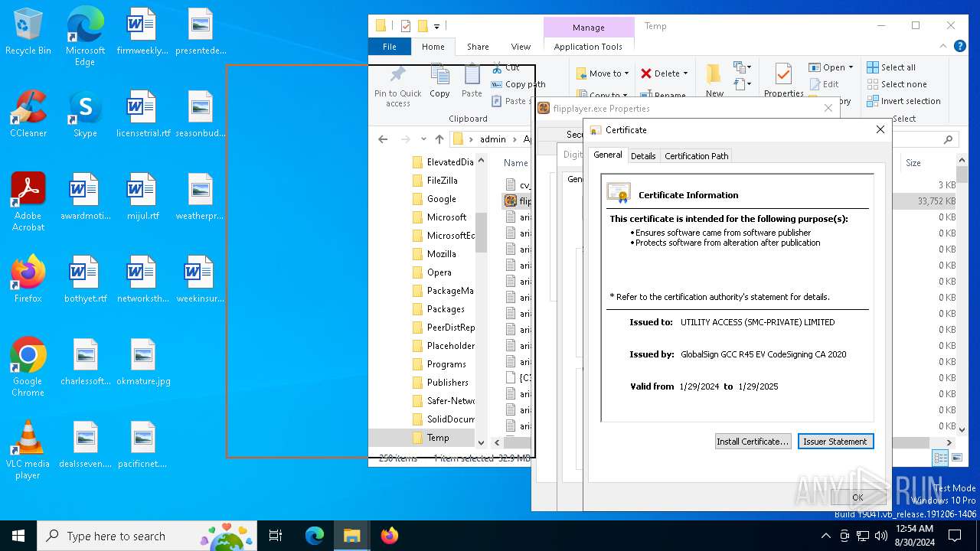Screen dimensions: 980x551
Task: Click Pin to Quick access in ribbon
Action: [x=397, y=86]
